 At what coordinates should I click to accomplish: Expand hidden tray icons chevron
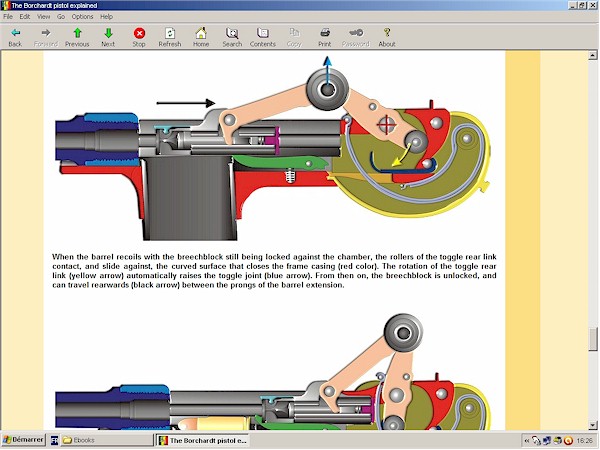pyautogui.click(x=527, y=441)
